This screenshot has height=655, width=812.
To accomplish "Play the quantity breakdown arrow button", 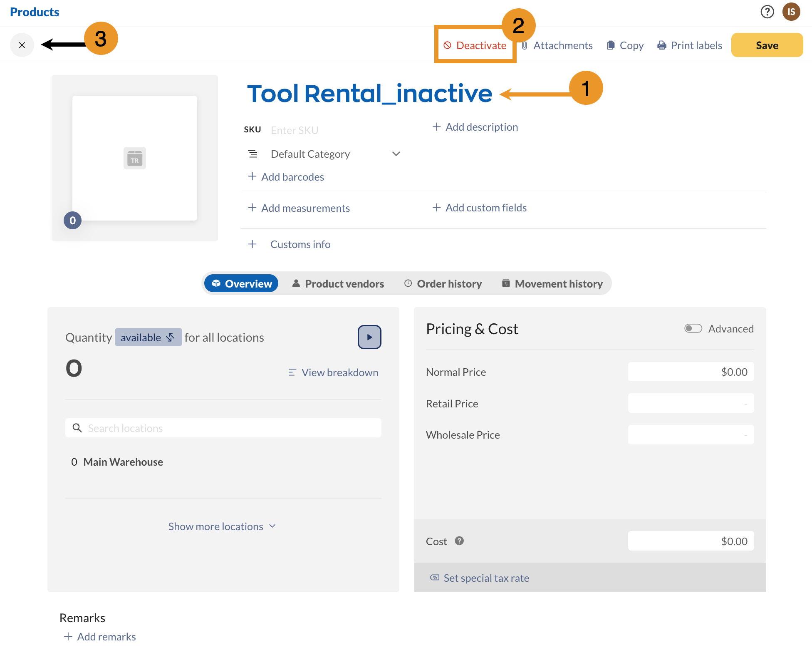I will pyautogui.click(x=369, y=337).
